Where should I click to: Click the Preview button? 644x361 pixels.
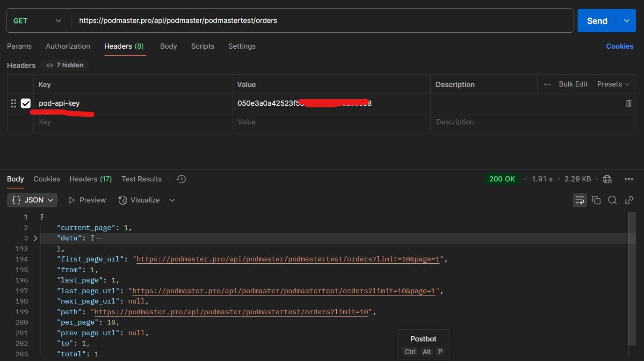point(87,200)
